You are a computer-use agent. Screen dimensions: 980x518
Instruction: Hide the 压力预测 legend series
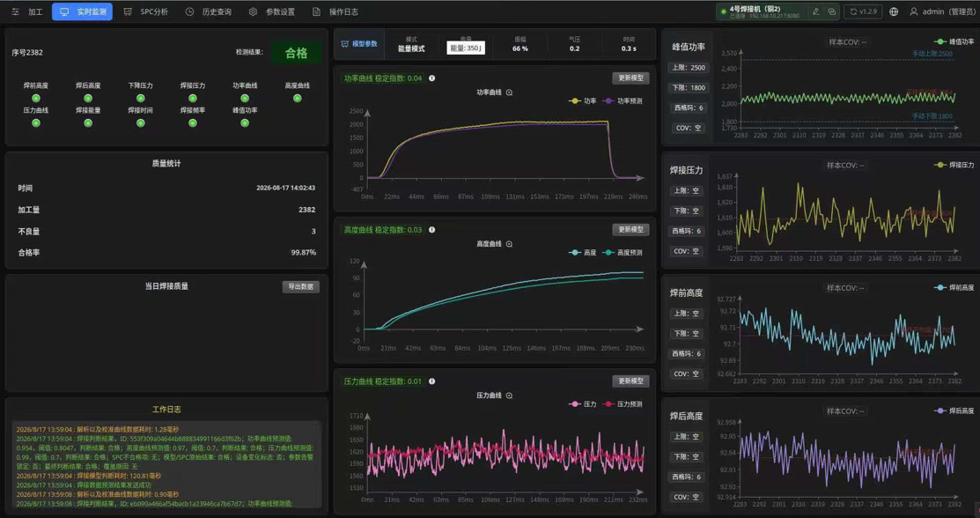click(622, 404)
